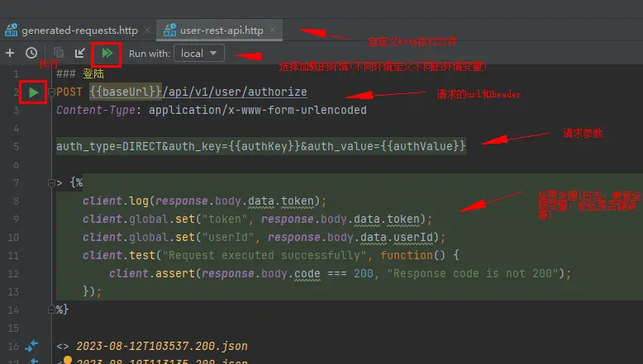Click the {{authValue}} variable
Screen dimensions: 643x364
[423, 146]
